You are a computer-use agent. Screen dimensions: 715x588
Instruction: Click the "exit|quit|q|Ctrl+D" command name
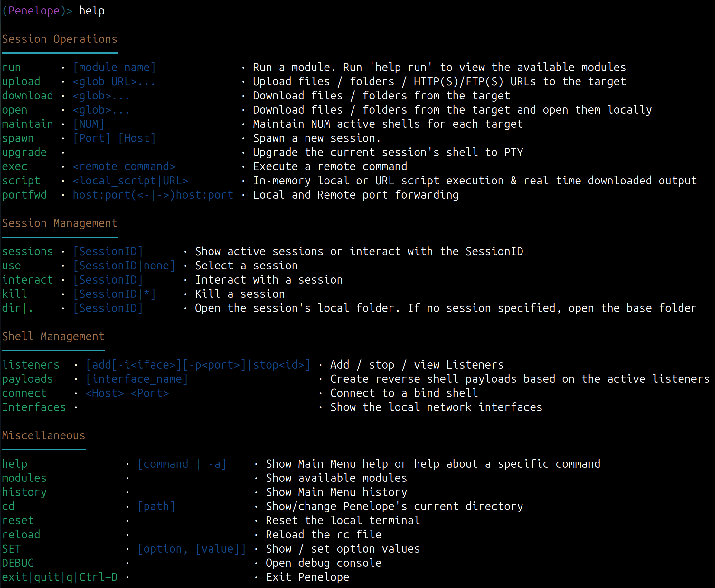(60, 577)
